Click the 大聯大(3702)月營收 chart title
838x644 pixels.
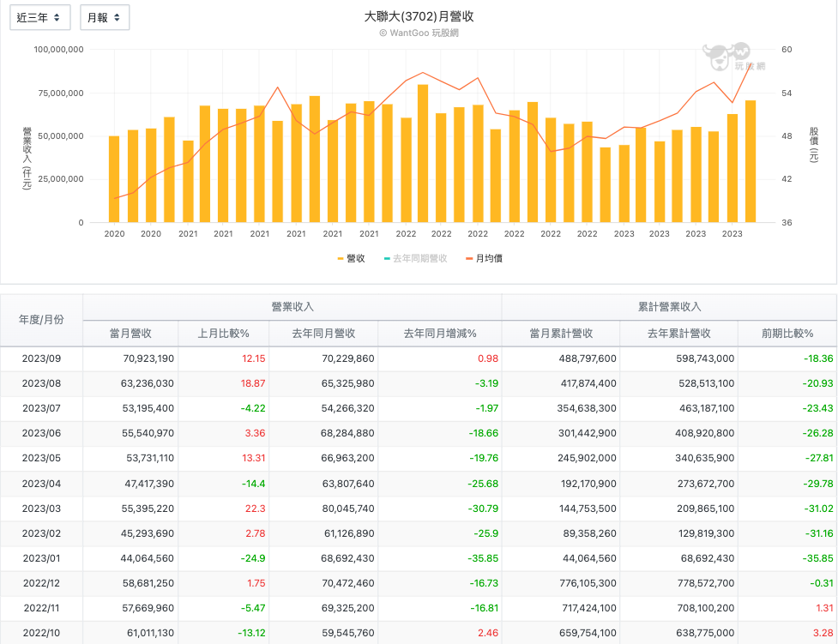(x=419, y=16)
